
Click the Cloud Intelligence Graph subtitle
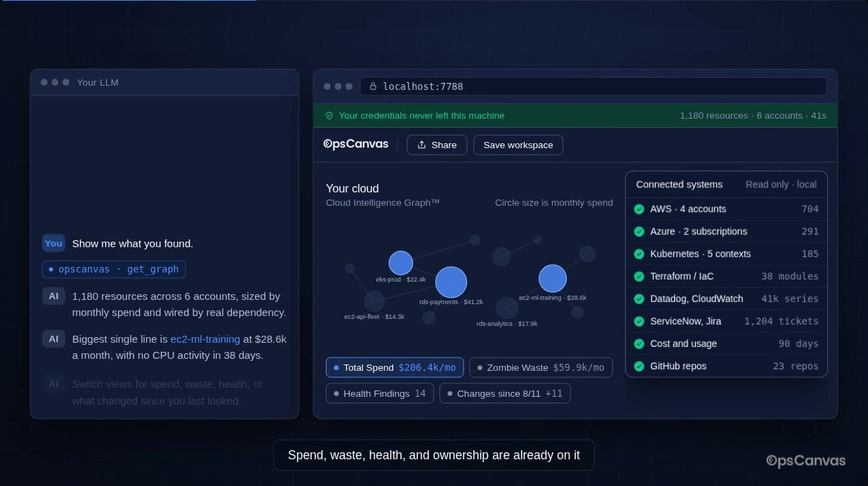pyautogui.click(x=383, y=202)
